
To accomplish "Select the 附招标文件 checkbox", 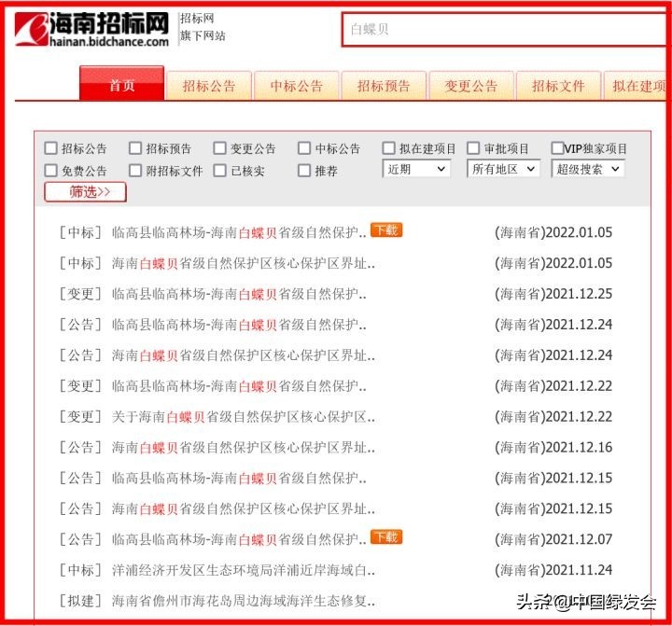I will [135, 171].
